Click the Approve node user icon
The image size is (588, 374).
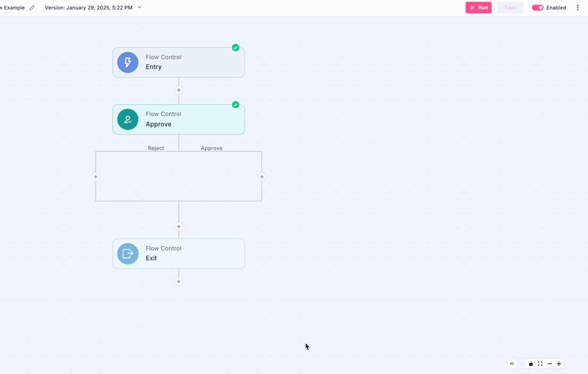click(x=128, y=119)
